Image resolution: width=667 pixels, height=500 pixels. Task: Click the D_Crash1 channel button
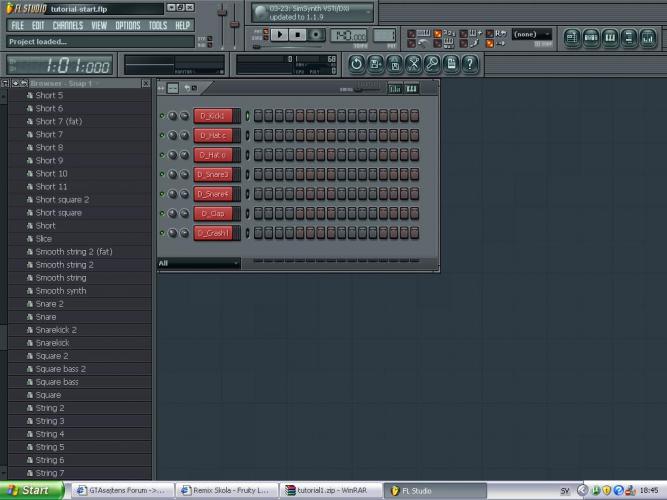[x=216, y=233]
